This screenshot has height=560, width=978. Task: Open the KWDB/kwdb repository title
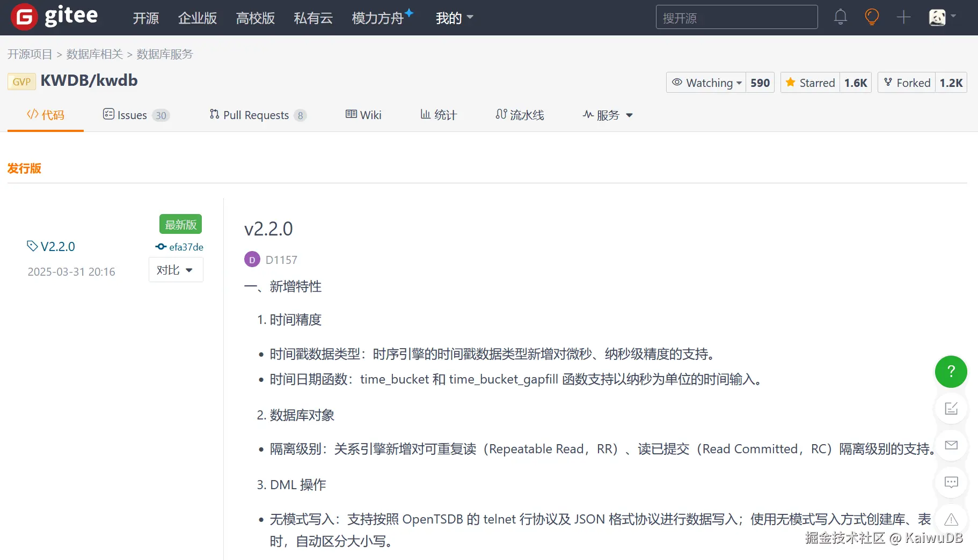point(89,80)
